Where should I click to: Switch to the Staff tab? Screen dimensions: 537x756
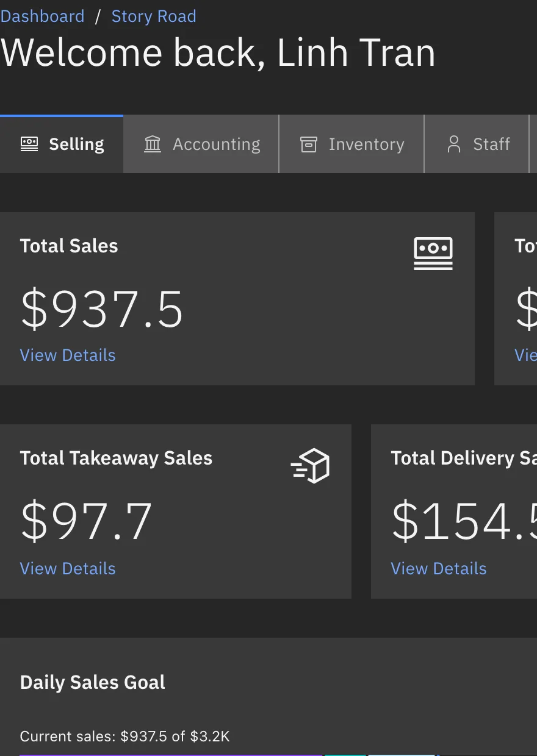[477, 144]
